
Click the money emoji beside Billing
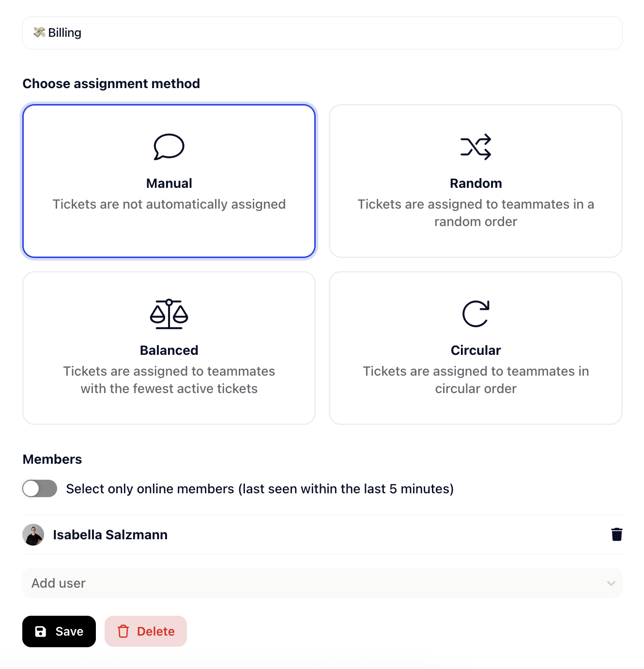pos(39,32)
